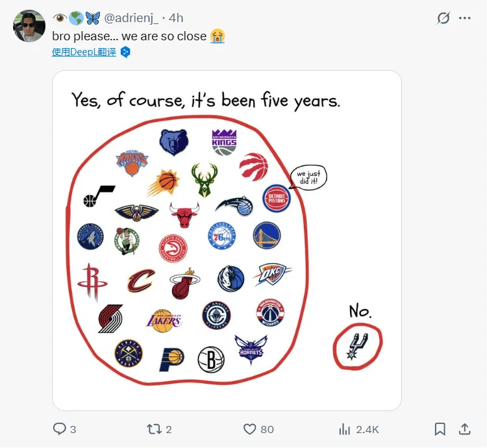Image resolution: width=487 pixels, height=448 pixels.
Task: Click the Detroit Pistons logo
Action: (x=277, y=199)
